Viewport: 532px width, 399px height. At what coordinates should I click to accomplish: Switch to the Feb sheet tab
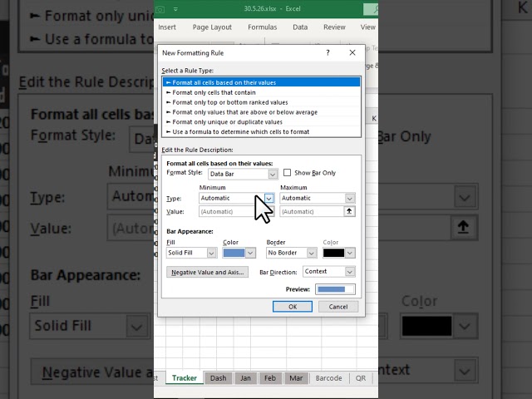(x=270, y=378)
